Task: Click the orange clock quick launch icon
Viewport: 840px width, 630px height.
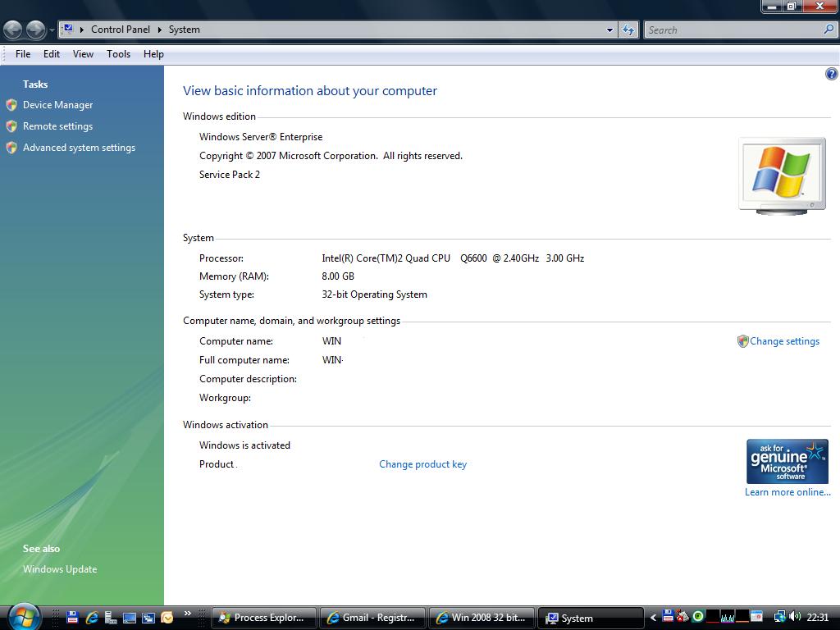Action: point(167,618)
